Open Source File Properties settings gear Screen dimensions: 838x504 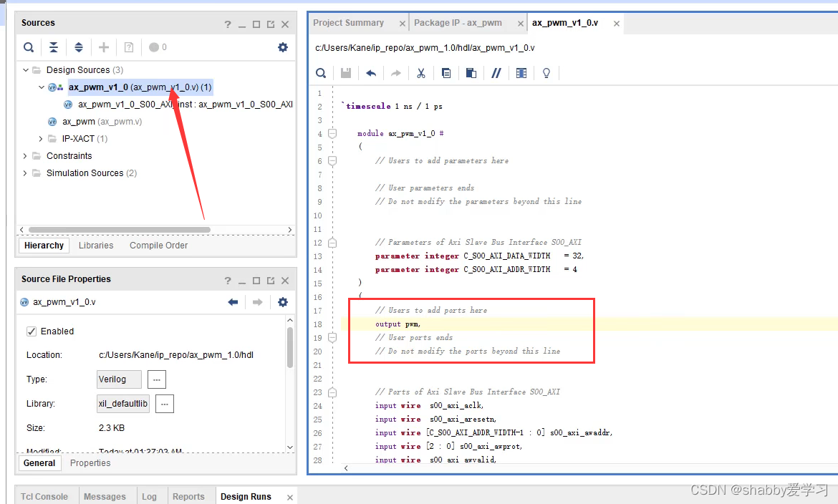click(283, 303)
